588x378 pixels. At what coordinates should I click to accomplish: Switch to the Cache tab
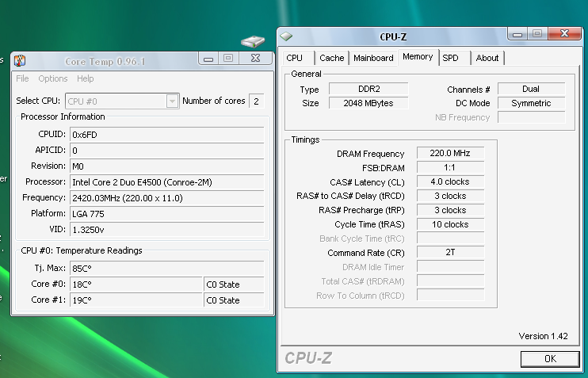331,58
